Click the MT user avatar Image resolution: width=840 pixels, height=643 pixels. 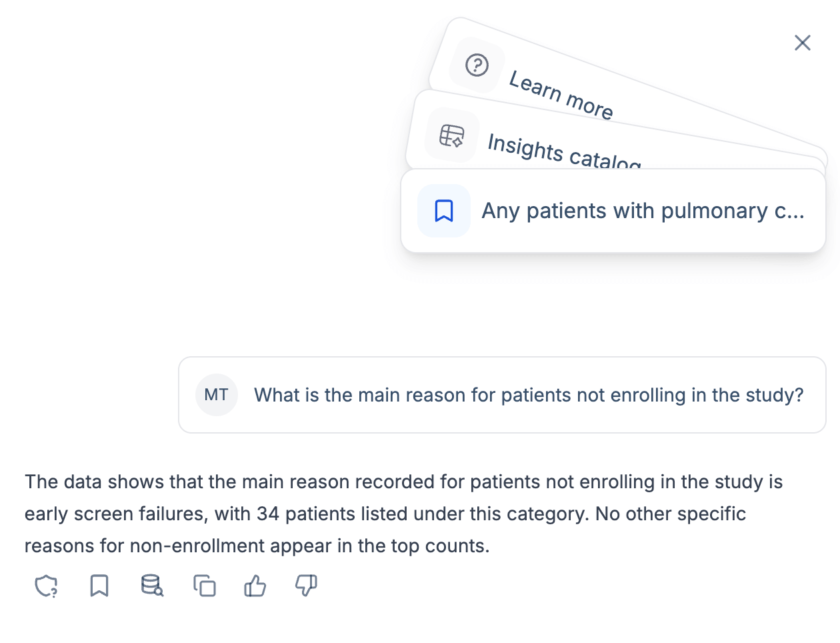click(x=217, y=395)
